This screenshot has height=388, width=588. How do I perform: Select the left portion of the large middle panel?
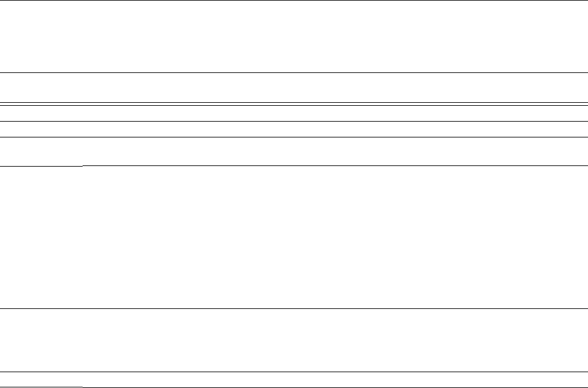tap(41, 237)
